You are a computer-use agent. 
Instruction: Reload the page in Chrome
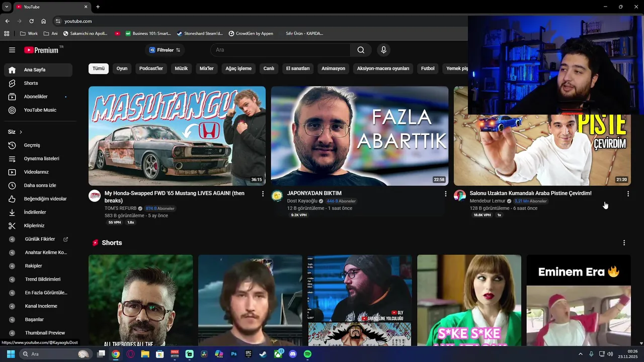point(31,21)
